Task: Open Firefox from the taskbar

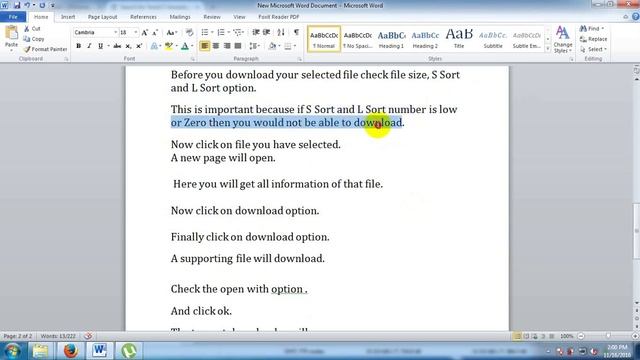Action: (x=70, y=351)
